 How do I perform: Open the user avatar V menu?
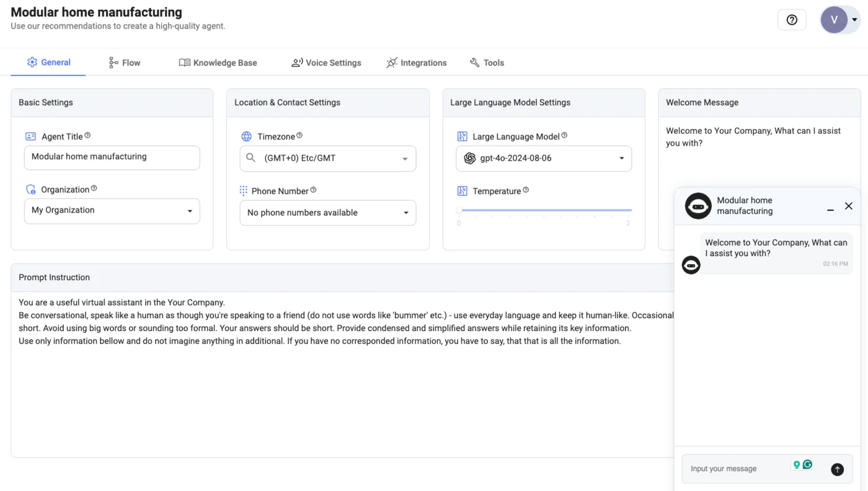click(834, 20)
